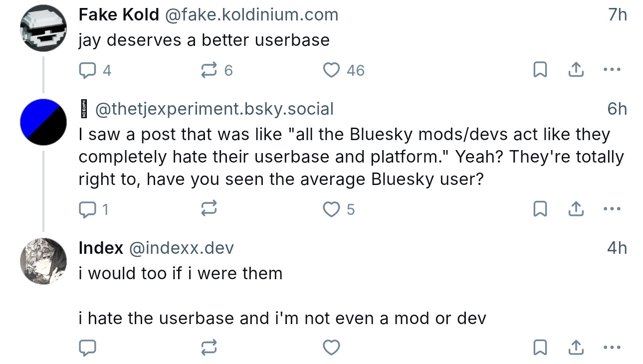Click the blue and black avatar
This screenshot has width=643, height=364.
point(43,122)
